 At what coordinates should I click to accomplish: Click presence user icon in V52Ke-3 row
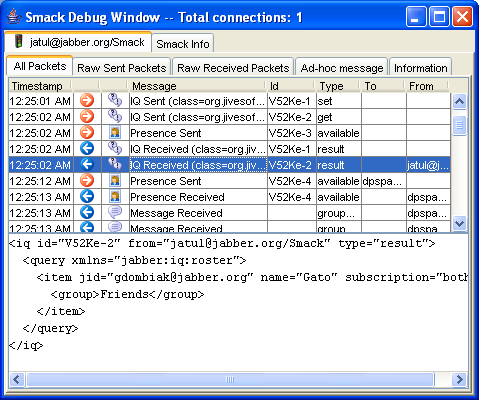tap(115, 132)
